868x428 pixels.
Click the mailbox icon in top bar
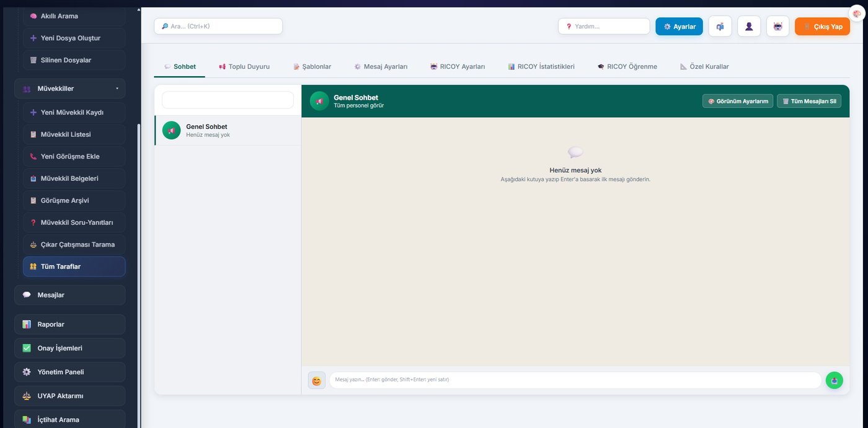720,27
